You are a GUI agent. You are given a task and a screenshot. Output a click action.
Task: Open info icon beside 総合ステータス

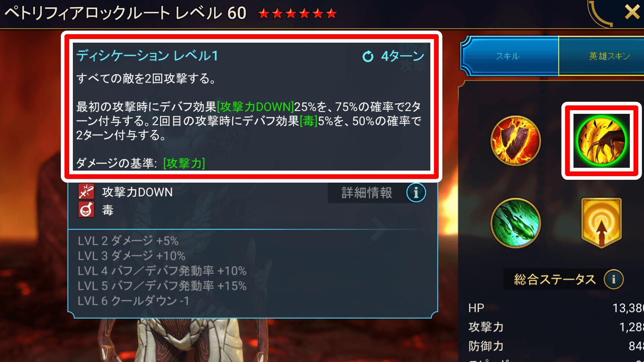(x=613, y=279)
